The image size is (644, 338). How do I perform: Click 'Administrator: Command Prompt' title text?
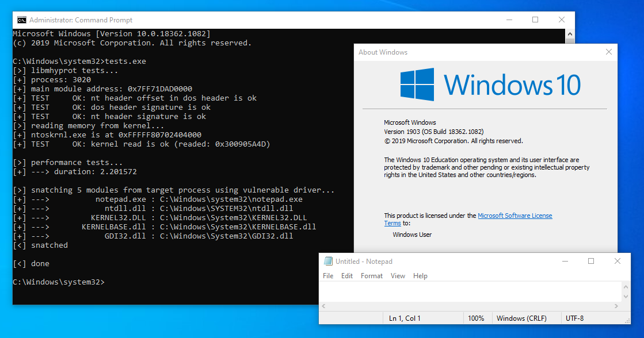click(81, 20)
